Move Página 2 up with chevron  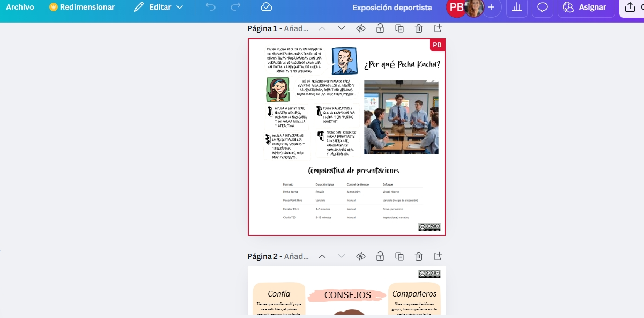[322, 256]
